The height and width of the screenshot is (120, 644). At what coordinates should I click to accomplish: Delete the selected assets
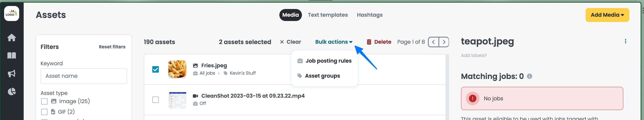(x=379, y=42)
